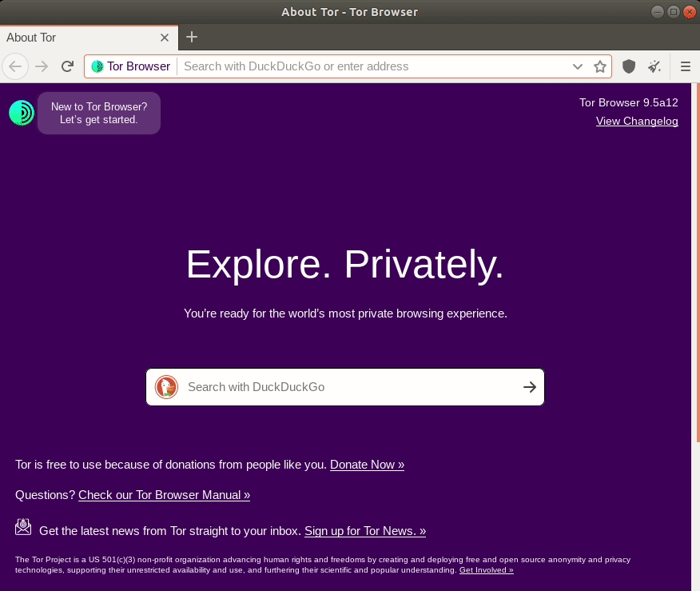Open the Sign up for Tor News link
The height and width of the screenshot is (591, 700).
pos(364,531)
